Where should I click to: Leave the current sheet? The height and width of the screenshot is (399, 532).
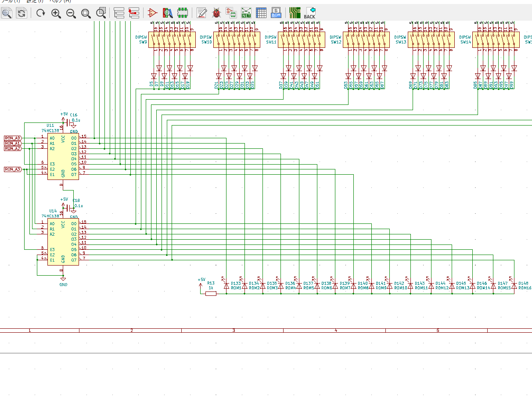[x=134, y=13]
